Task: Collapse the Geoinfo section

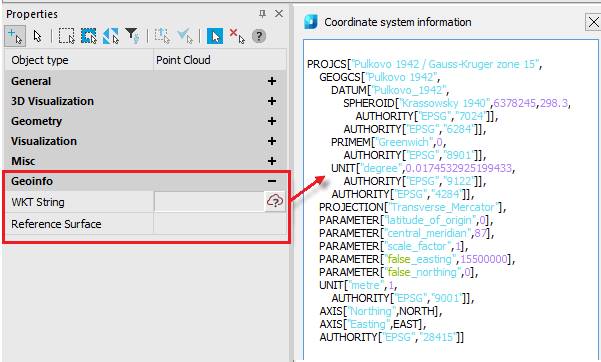Action: coord(272,181)
